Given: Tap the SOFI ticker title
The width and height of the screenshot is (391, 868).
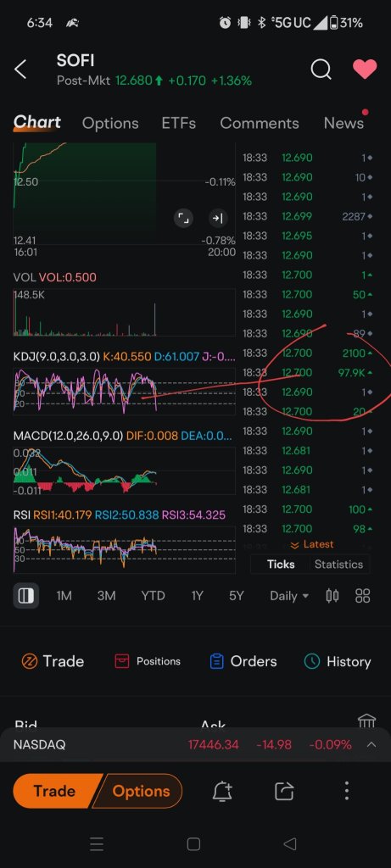Looking at the screenshot, I should click(75, 60).
